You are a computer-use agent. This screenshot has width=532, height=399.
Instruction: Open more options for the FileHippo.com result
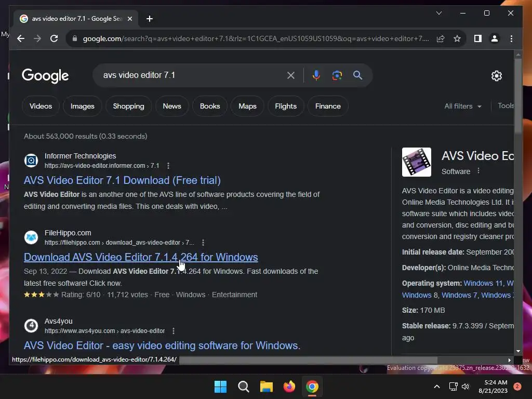[x=203, y=243]
